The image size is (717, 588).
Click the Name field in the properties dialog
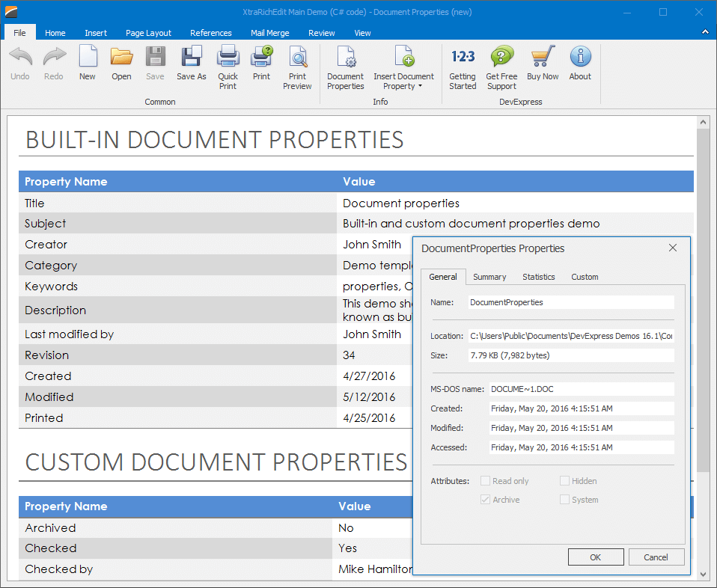pos(570,302)
